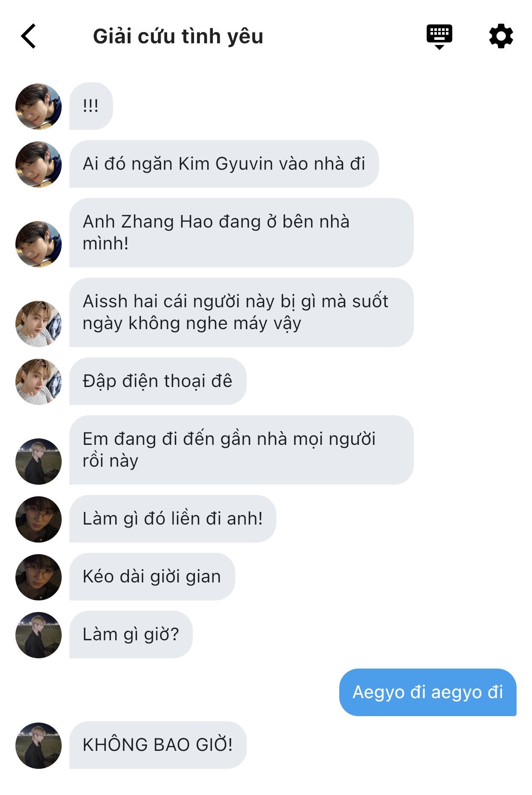The height and width of the screenshot is (795, 532).
Task: Tap the avatar next to "Đập điện thoại đê"
Action: pos(39,381)
